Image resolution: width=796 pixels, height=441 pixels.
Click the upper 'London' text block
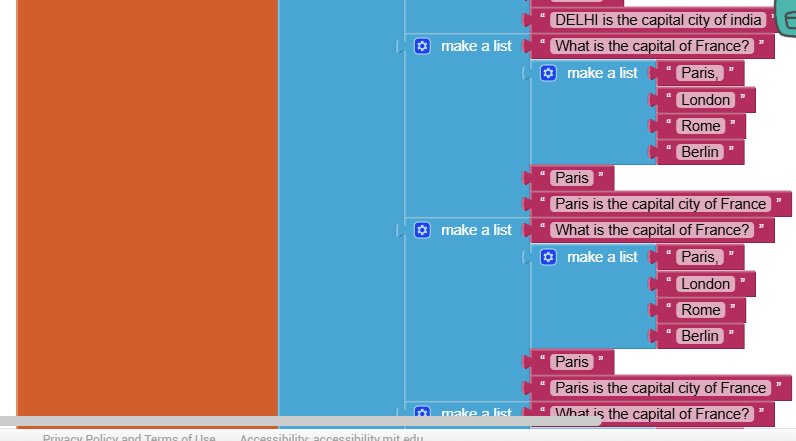tap(705, 100)
